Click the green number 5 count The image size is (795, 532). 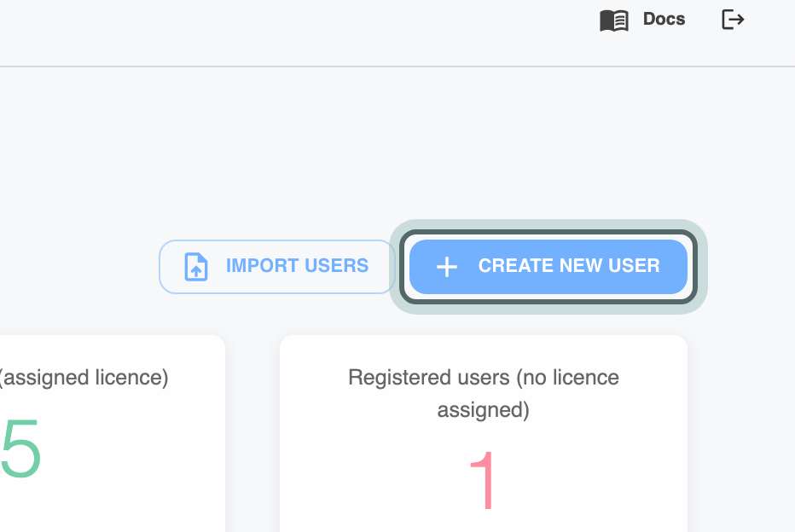click(20, 448)
